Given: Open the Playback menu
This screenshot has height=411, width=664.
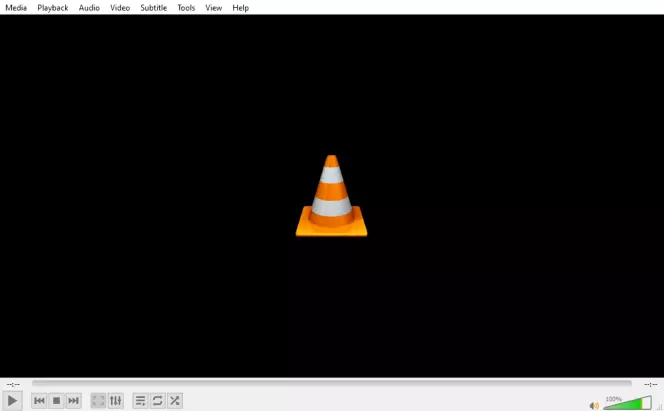Looking at the screenshot, I should pos(53,8).
